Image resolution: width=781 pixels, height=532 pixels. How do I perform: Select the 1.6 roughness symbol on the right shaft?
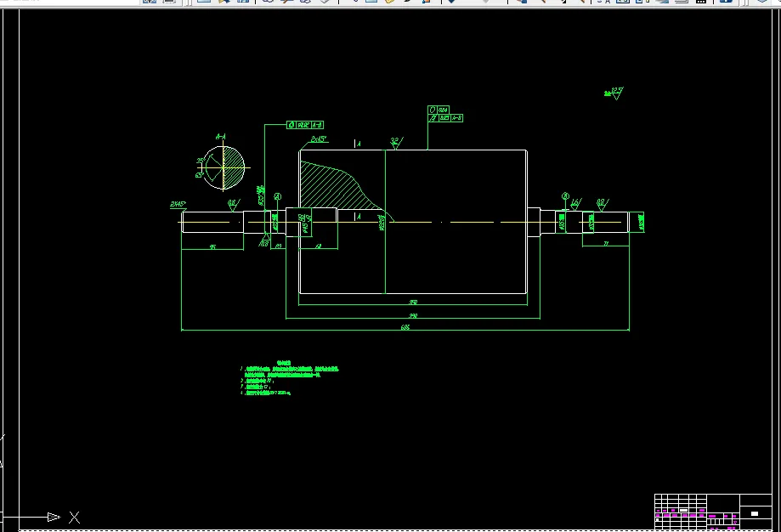576,204
